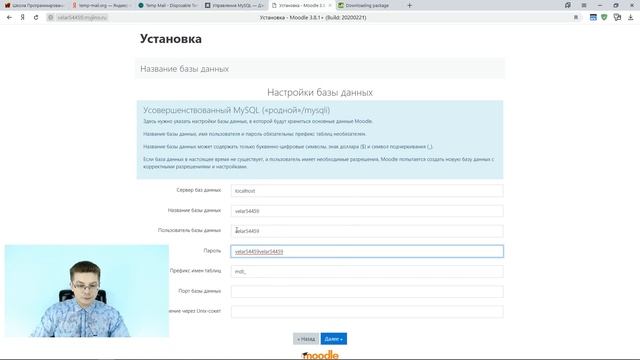This screenshot has height=360, width=640.
Task: Reload the page with the refresh icon
Action: (x=36, y=18)
